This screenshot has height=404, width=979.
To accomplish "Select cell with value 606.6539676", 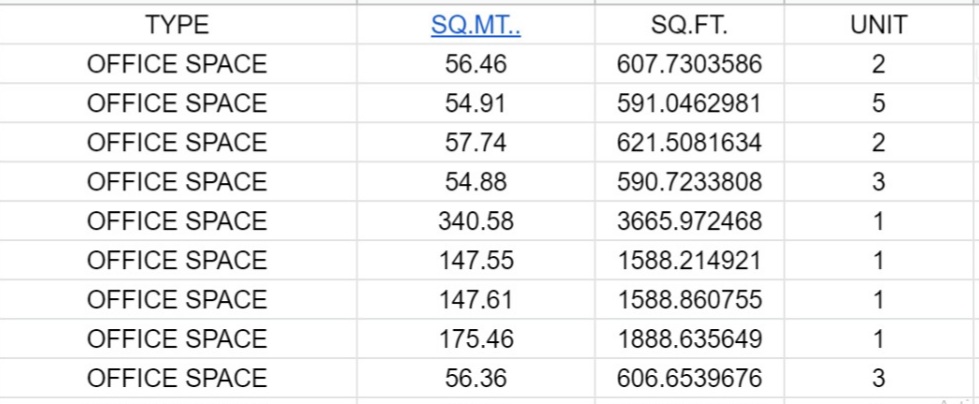I will (x=689, y=378).
